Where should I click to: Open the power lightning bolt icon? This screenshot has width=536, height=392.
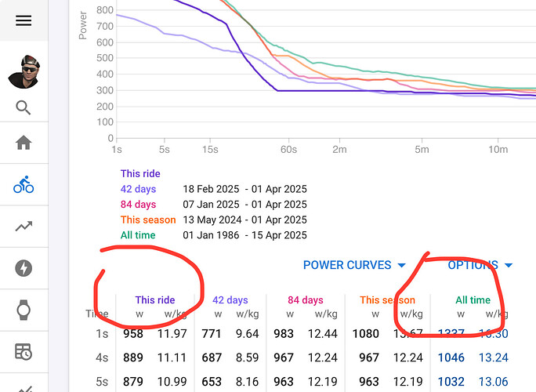point(24,268)
